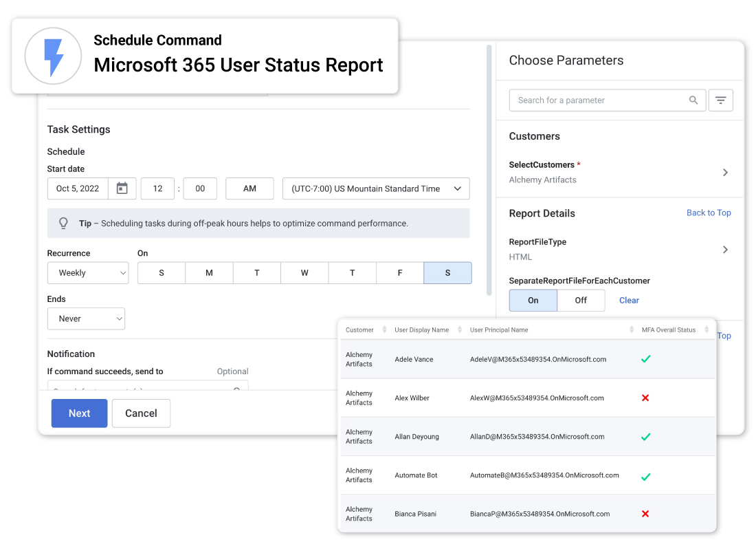This screenshot has height=551, width=756.
Task: Expand the SelectCustomers parameter chevron
Action: (725, 173)
